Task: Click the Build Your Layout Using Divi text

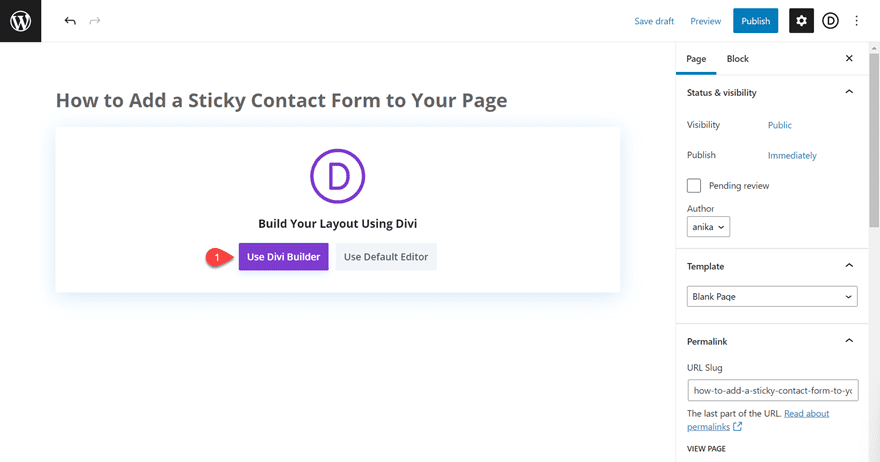Action: (x=337, y=223)
